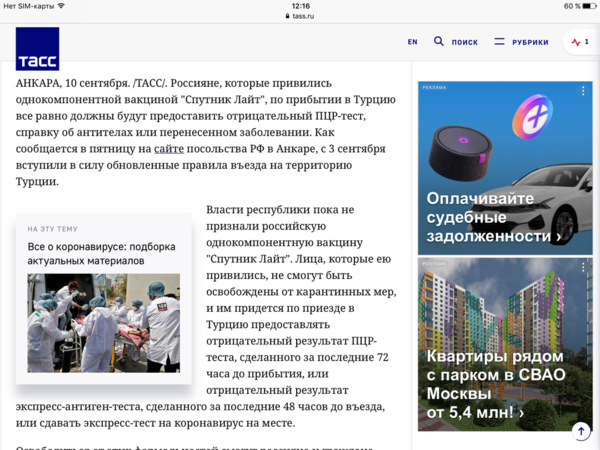Viewport: 600px width, 450px height.
Task: Switch site language to EN
Action: (x=412, y=42)
